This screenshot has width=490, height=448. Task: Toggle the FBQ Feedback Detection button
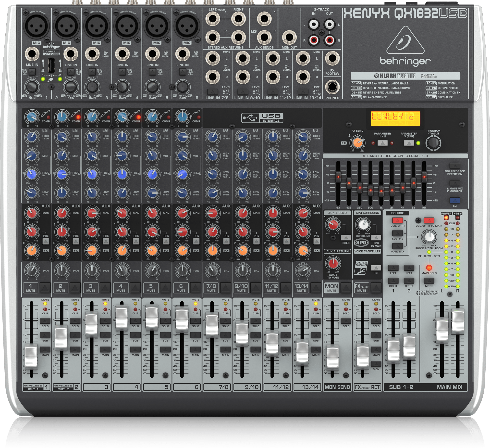point(455,166)
